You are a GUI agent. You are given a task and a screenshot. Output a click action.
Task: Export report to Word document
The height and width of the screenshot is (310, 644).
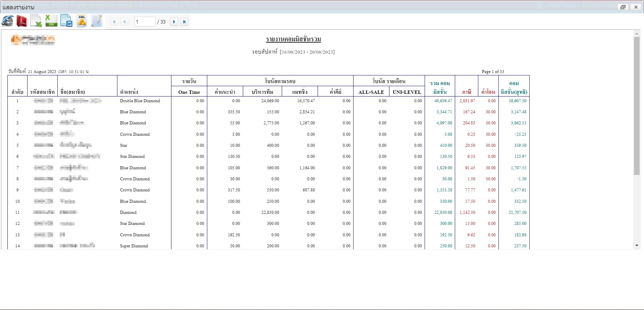(66, 21)
